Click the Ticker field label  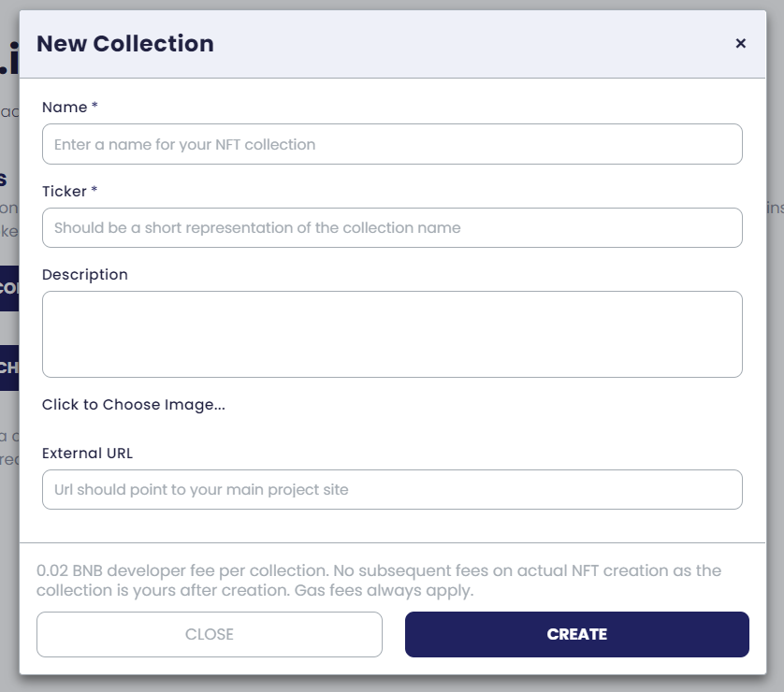(65, 192)
